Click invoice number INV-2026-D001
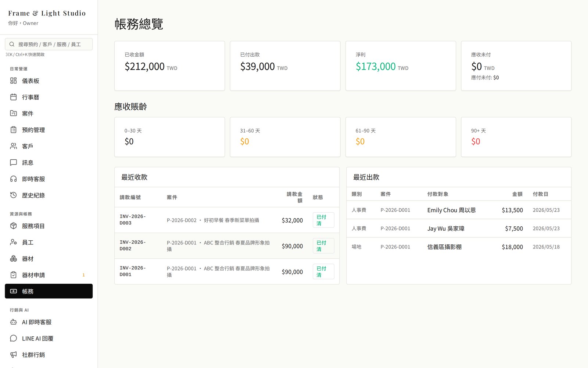The height and width of the screenshot is (368, 588). tap(133, 271)
